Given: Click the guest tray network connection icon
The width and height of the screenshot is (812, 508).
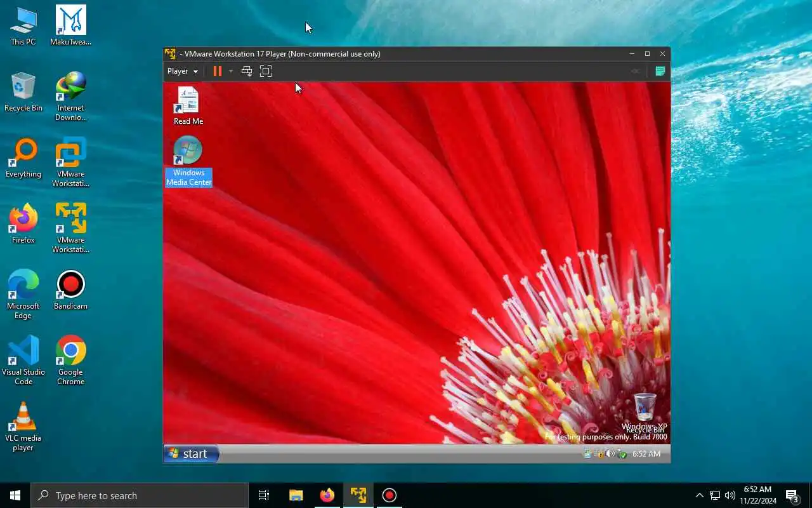Looking at the screenshot, I should [587, 453].
